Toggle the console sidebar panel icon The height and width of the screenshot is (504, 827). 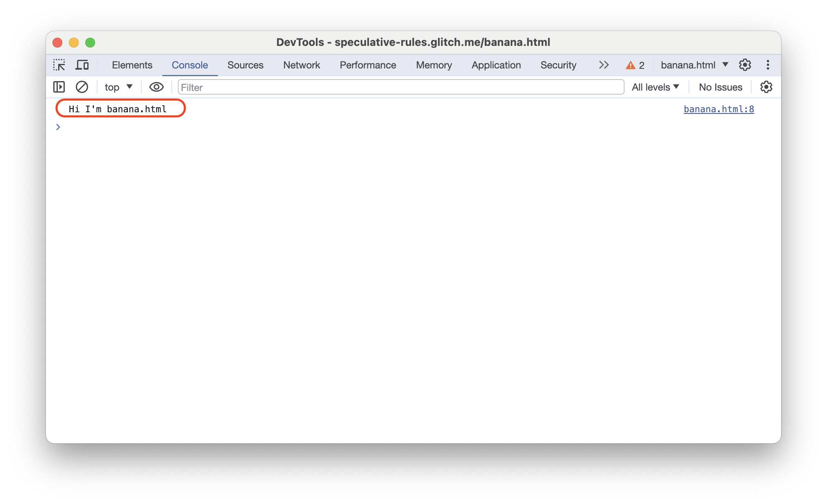point(59,87)
